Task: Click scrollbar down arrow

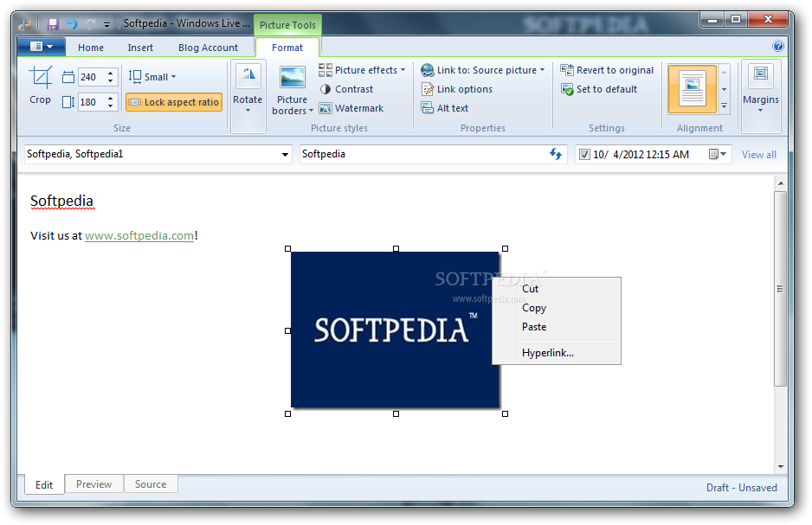Action: tap(781, 466)
